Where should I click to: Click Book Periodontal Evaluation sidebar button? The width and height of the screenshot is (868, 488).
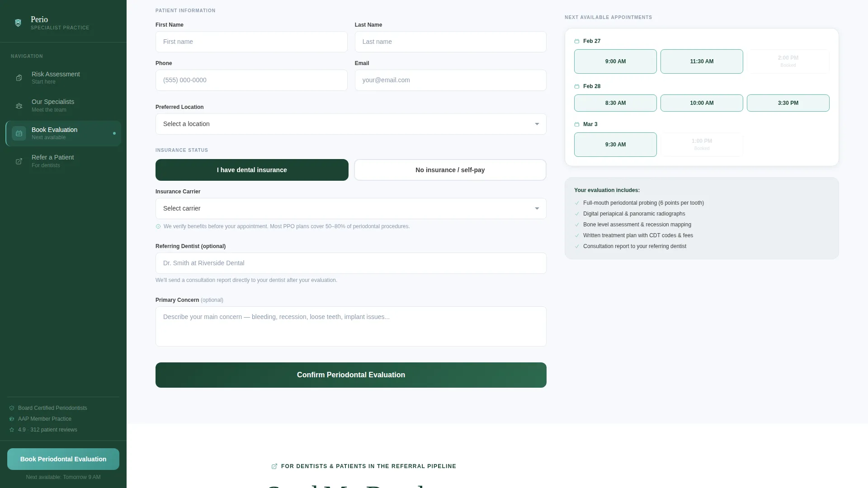point(63,459)
